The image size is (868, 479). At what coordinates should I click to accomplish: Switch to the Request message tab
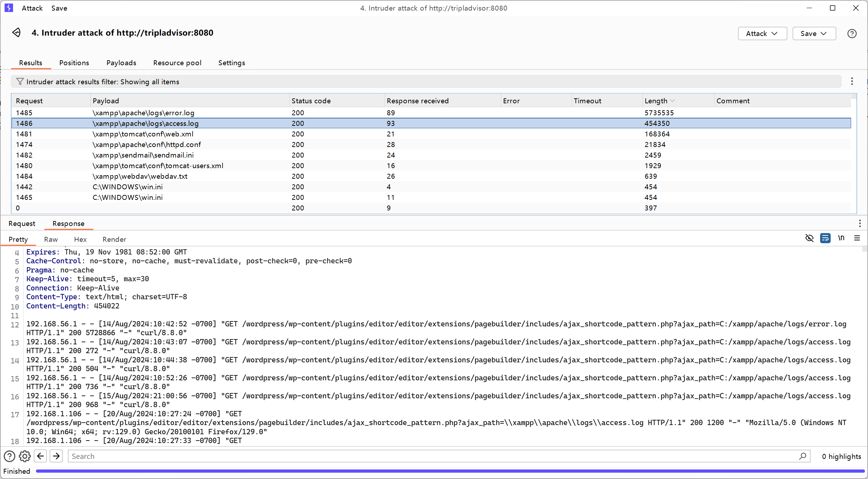(22, 223)
